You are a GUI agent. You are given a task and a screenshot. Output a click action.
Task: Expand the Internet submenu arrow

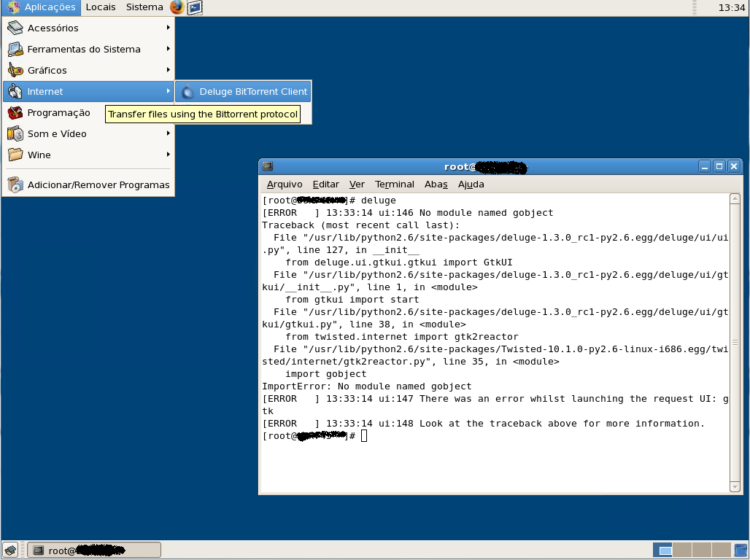pos(168,91)
